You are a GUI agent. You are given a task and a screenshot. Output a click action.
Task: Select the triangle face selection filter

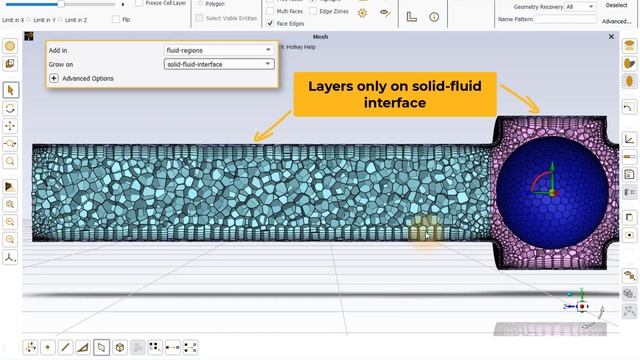pos(83,347)
